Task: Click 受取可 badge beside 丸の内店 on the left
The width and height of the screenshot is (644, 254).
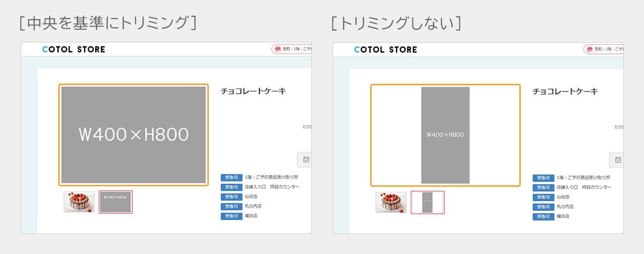Action: click(x=231, y=206)
